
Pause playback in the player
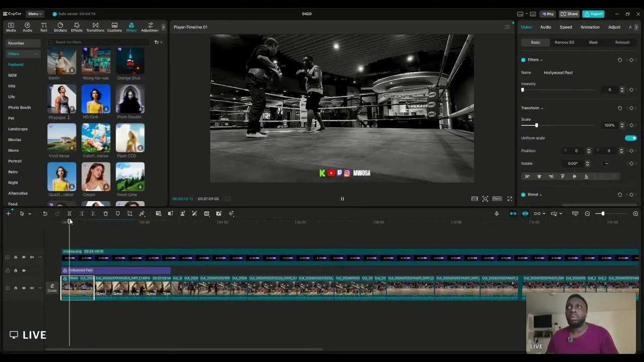pyautogui.click(x=342, y=199)
